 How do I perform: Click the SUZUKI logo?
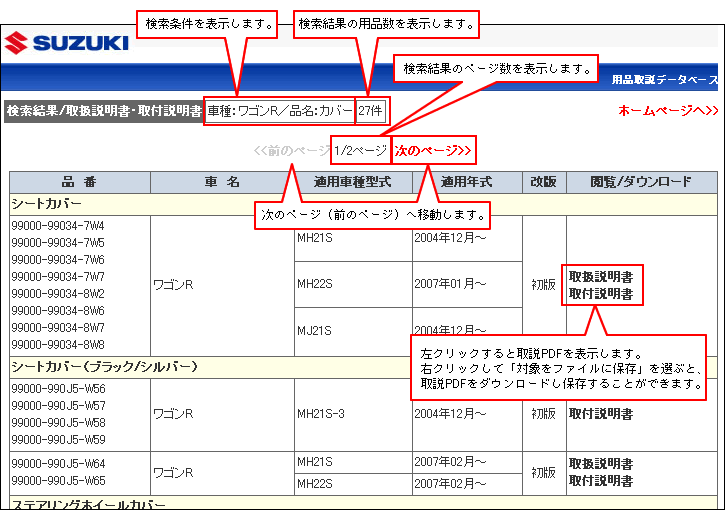(x=66, y=43)
